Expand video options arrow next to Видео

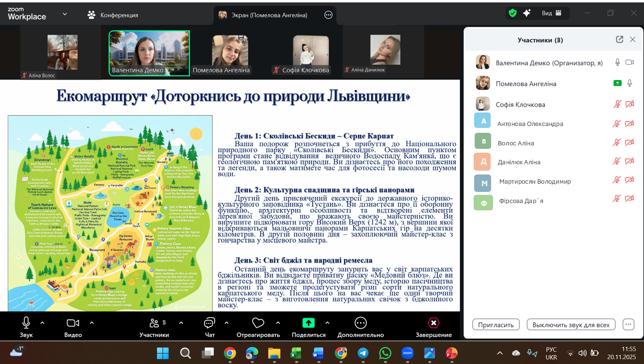tap(92, 323)
